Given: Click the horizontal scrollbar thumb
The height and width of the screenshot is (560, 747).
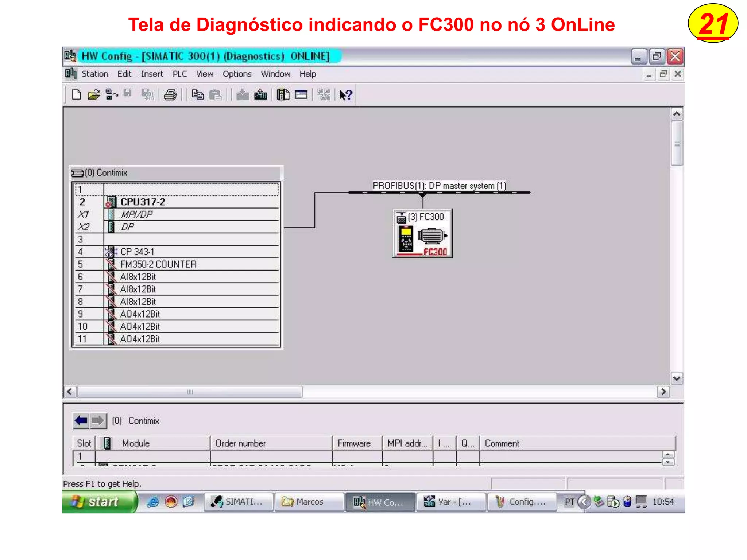Looking at the screenshot, I should pyautogui.click(x=190, y=392).
